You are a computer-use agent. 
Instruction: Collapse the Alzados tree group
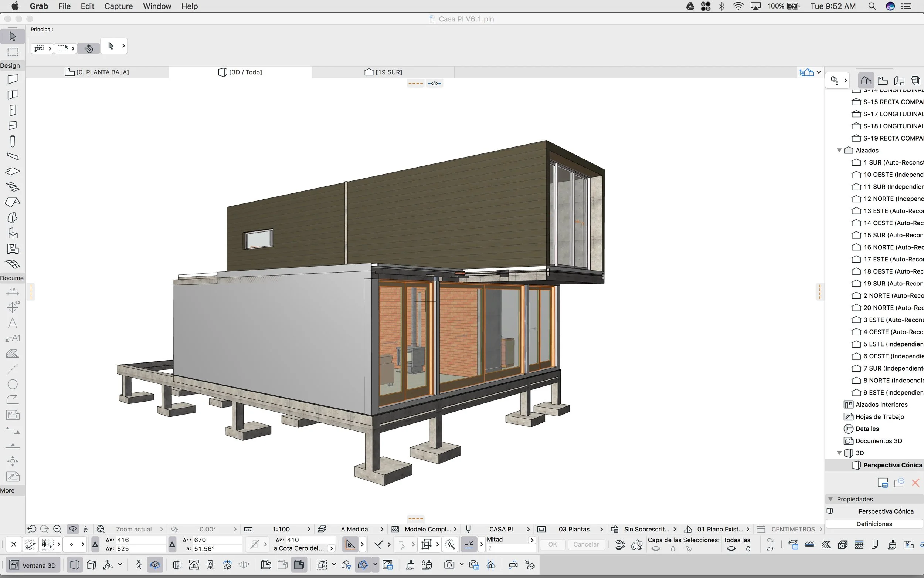pos(839,150)
